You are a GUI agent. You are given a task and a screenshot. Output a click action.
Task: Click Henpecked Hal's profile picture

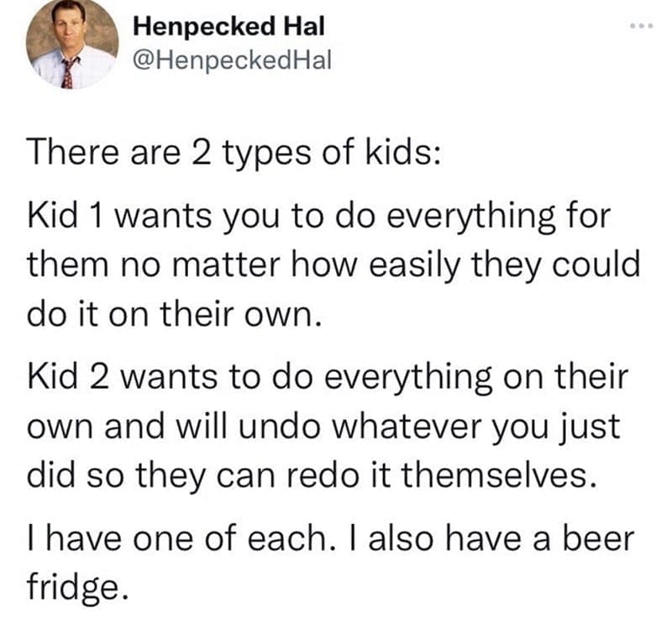pos(72,45)
